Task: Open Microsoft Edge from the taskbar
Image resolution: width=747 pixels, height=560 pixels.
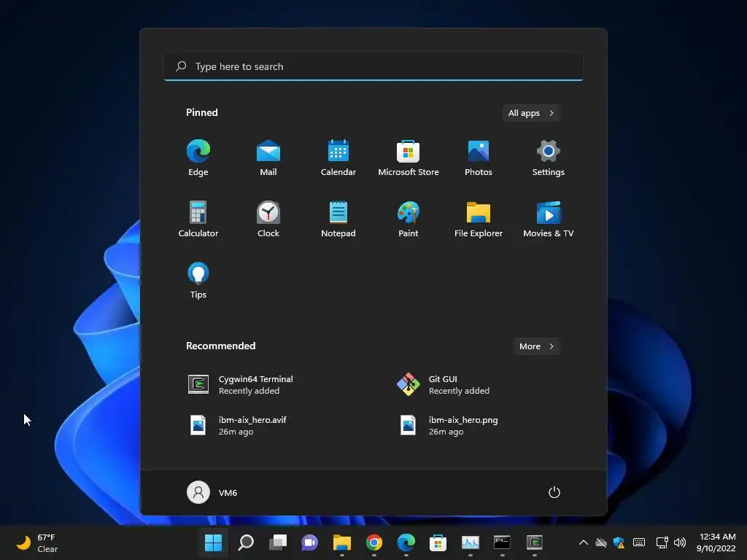Action: (406, 542)
